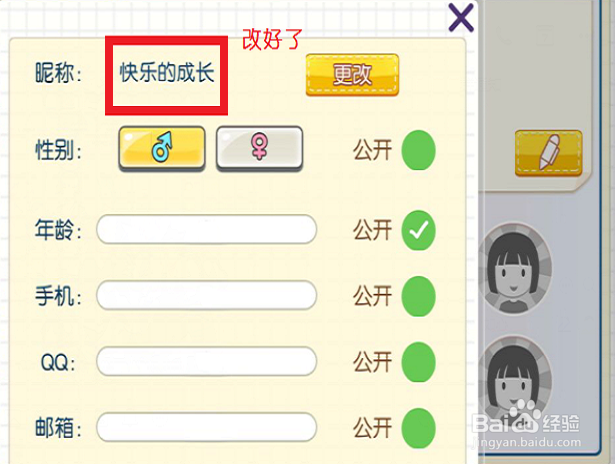Click the nickname text 快乐的成长
Image resolution: width=615 pixels, height=464 pixels.
[167, 73]
